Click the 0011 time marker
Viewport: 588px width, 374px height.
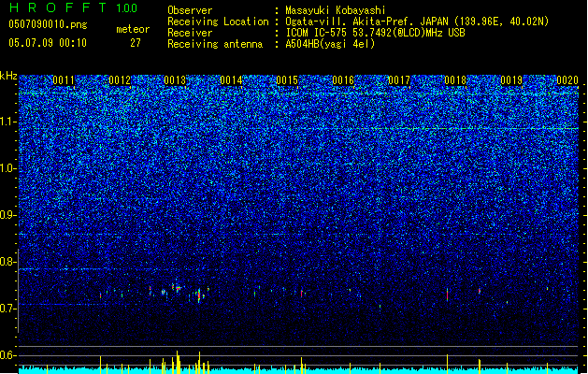click(x=64, y=80)
